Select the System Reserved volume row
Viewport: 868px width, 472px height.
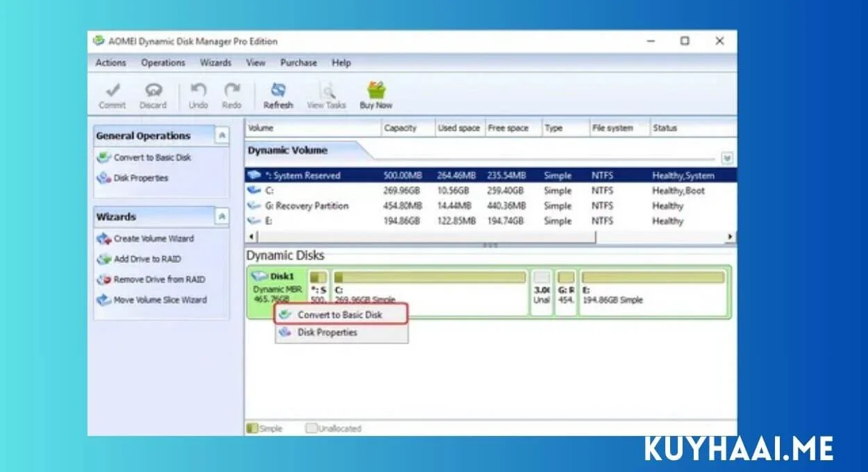pos(490,176)
